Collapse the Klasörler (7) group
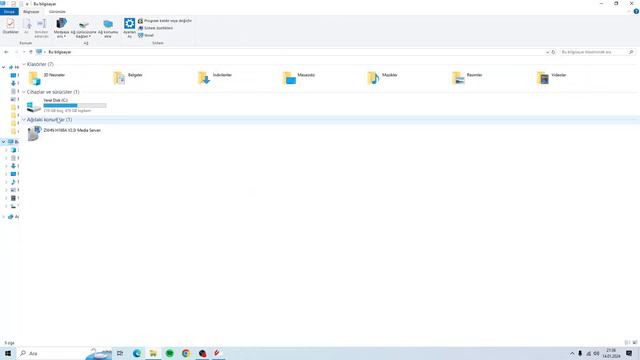 click(x=24, y=64)
